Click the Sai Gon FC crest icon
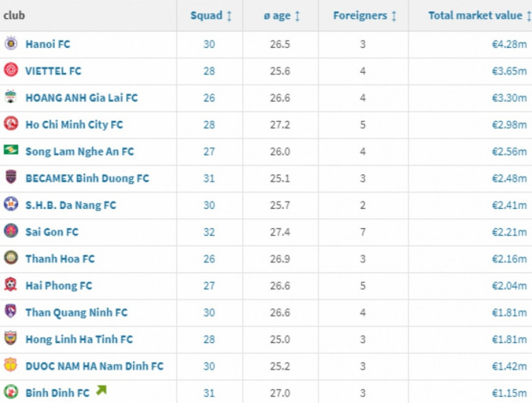This screenshot has width=532, height=403. point(11,231)
